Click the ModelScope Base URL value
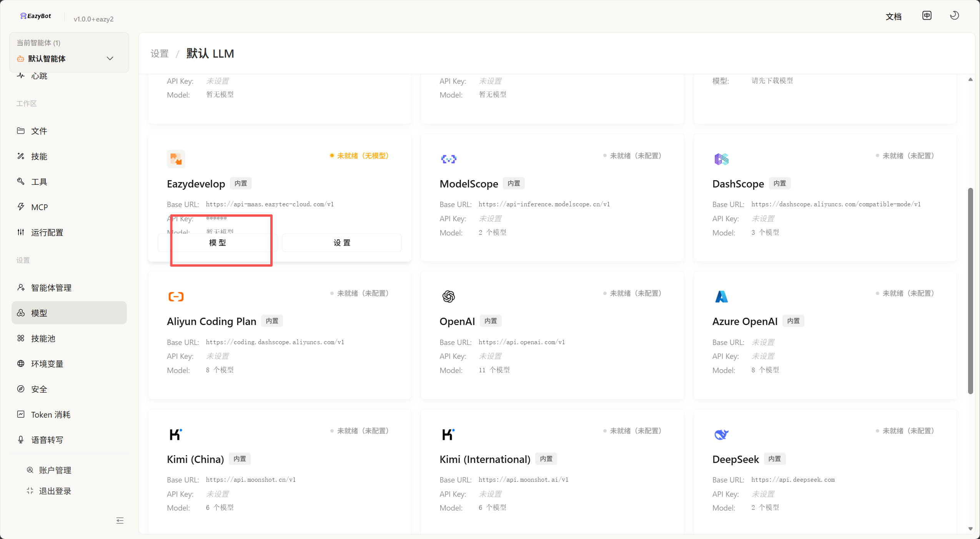Image resolution: width=980 pixels, height=539 pixels. point(544,204)
